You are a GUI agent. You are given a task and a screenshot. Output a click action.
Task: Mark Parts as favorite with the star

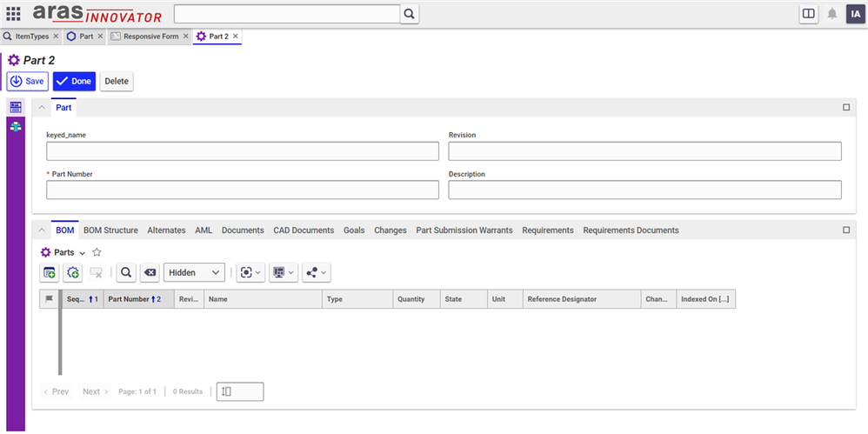pos(97,252)
